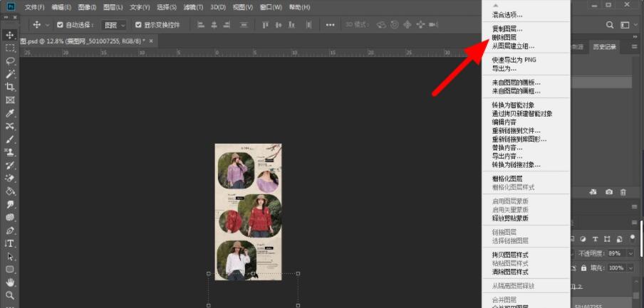Select the Rectangular Marquee tool

[x=10, y=48]
